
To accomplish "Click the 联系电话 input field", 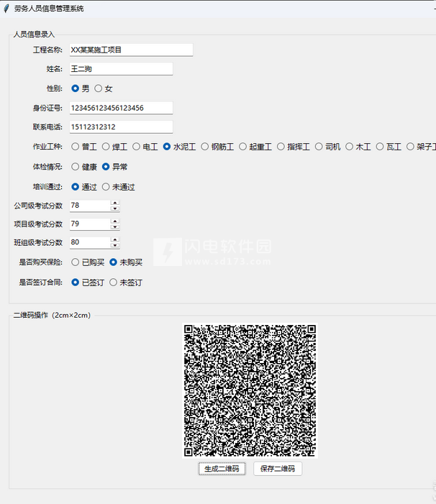I will pos(121,127).
